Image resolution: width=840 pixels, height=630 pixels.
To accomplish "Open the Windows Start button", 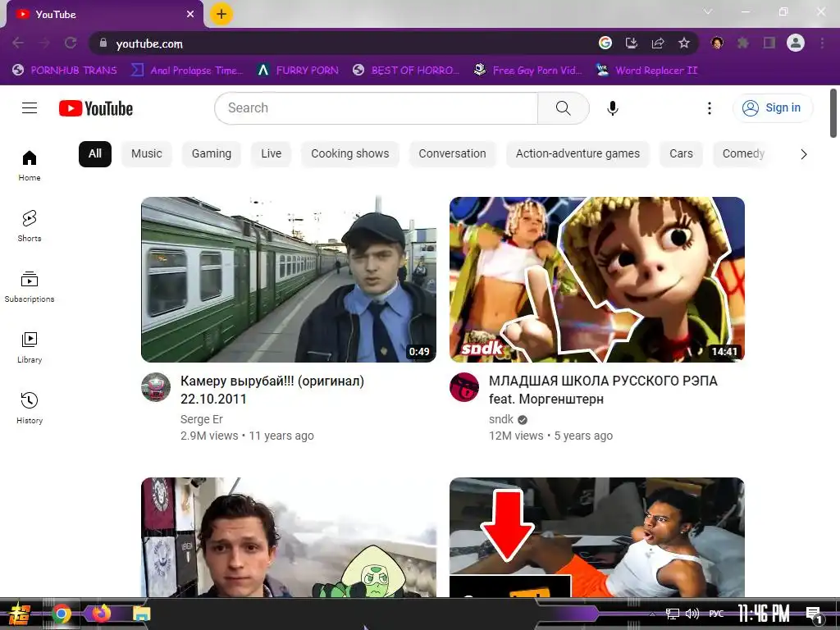I will (x=19, y=614).
